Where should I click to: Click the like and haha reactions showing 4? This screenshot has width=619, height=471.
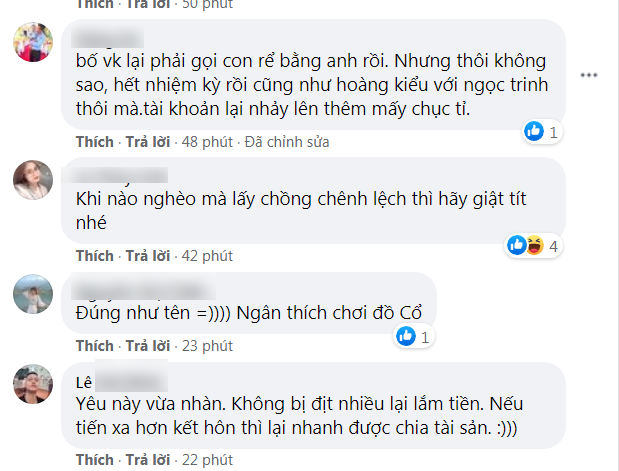(524, 243)
